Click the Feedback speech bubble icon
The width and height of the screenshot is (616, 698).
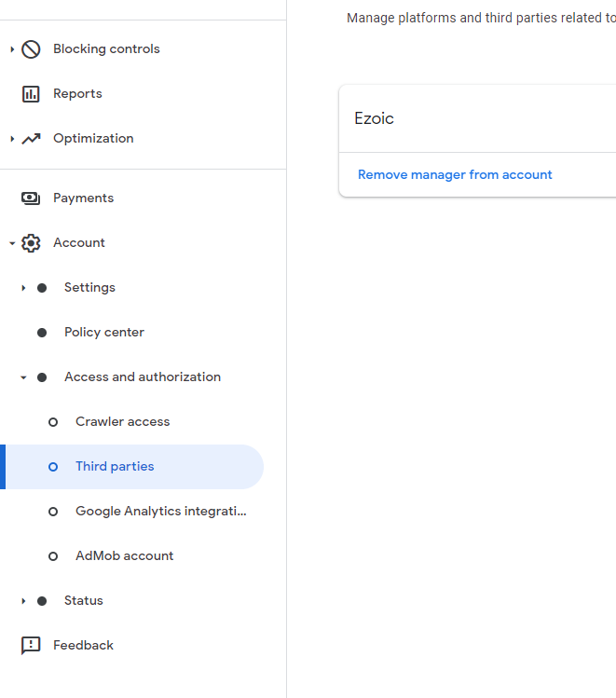[x=31, y=646]
